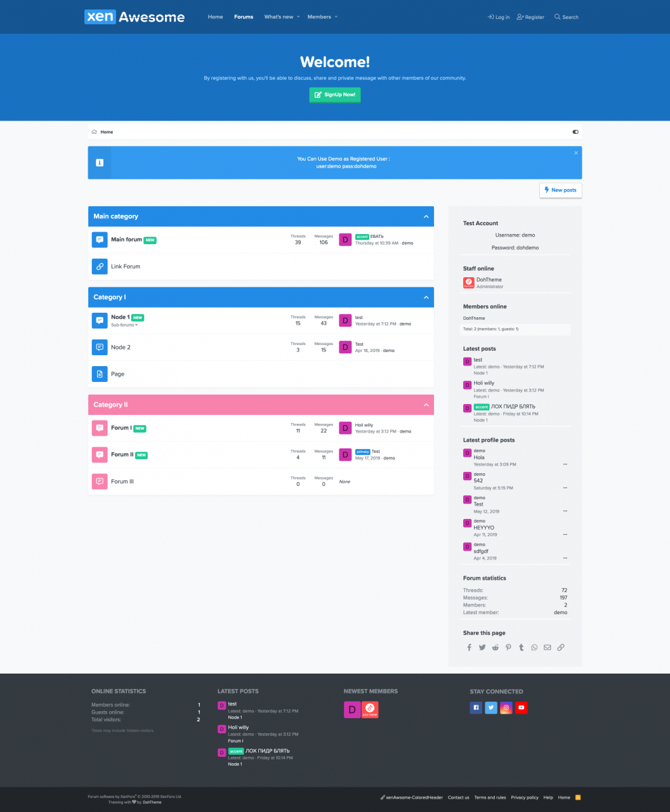Click the Link Forum chain icon
670x812 pixels.
click(100, 266)
